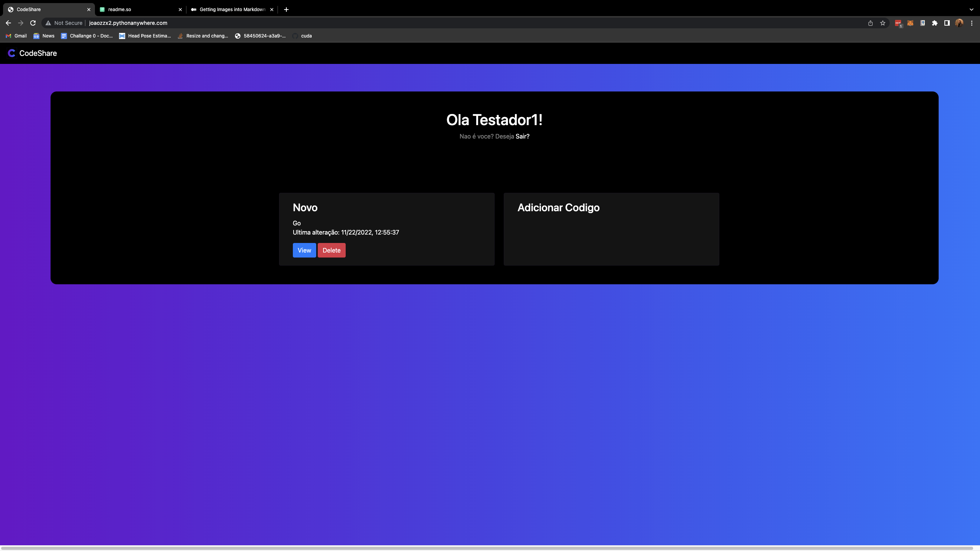
Task: Open the Adicionar Codigo card
Action: [611, 229]
